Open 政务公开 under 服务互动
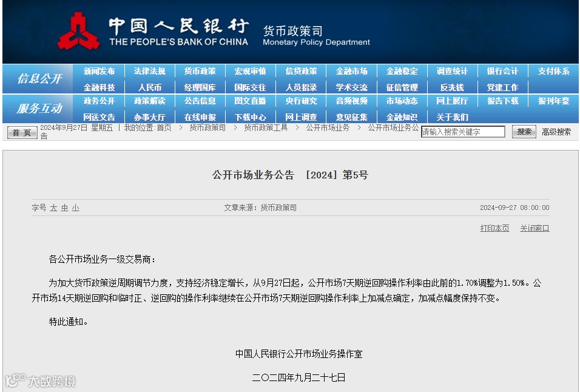The height and width of the screenshot is (392, 580). pos(99,101)
